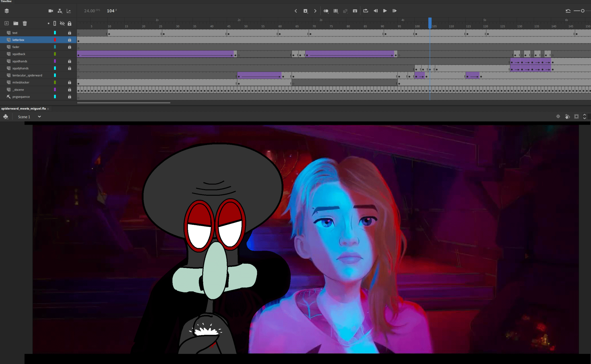The width and height of the screenshot is (591, 364).
Task: Step to the previous keyframe arrow
Action: 296,11
